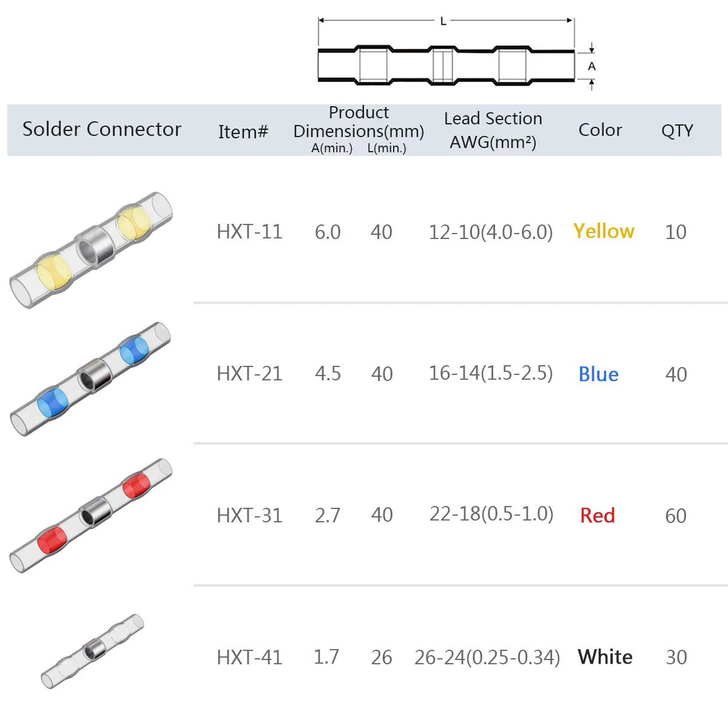
Task: Click the Solder Connector column header
Action: click(x=102, y=129)
